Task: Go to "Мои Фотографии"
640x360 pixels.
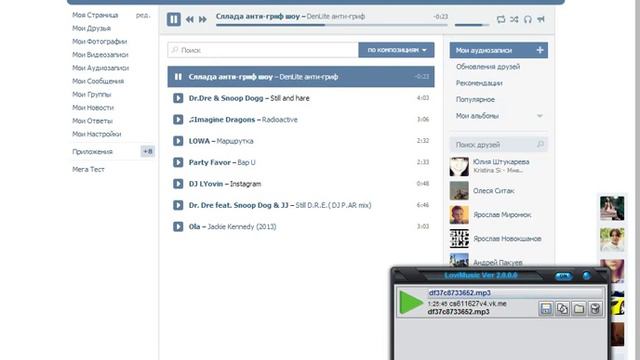Action: [x=100, y=42]
